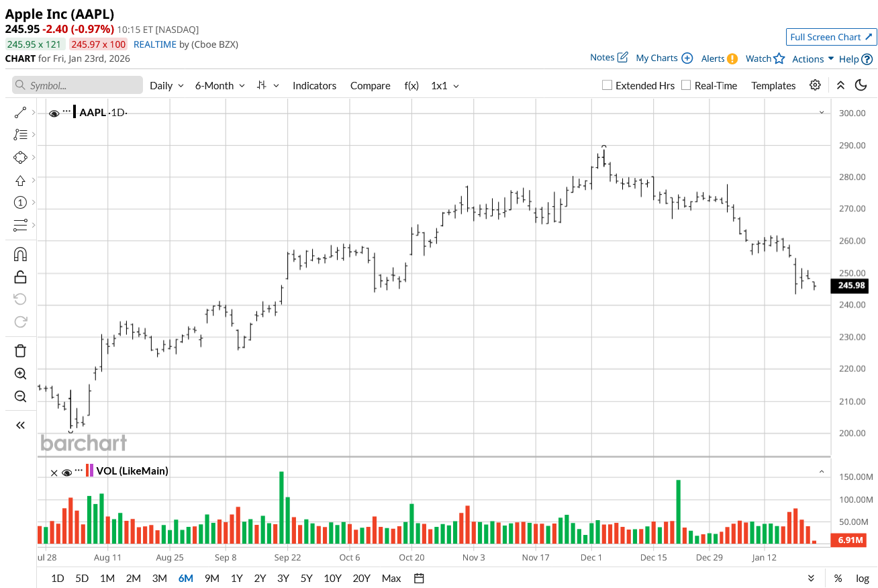878x588 pixels.
Task: Open the 6-Month period dropdown
Action: click(x=220, y=85)
